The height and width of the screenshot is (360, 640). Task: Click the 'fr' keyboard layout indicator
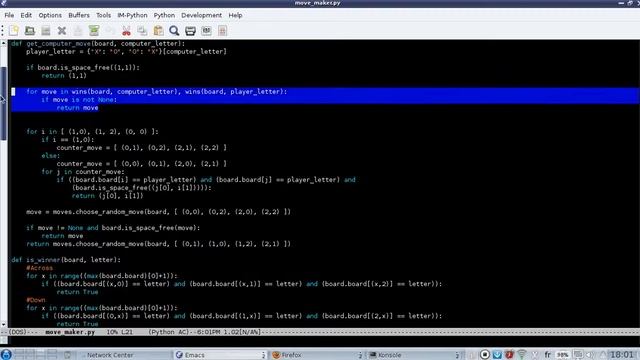tap(547, 355)
